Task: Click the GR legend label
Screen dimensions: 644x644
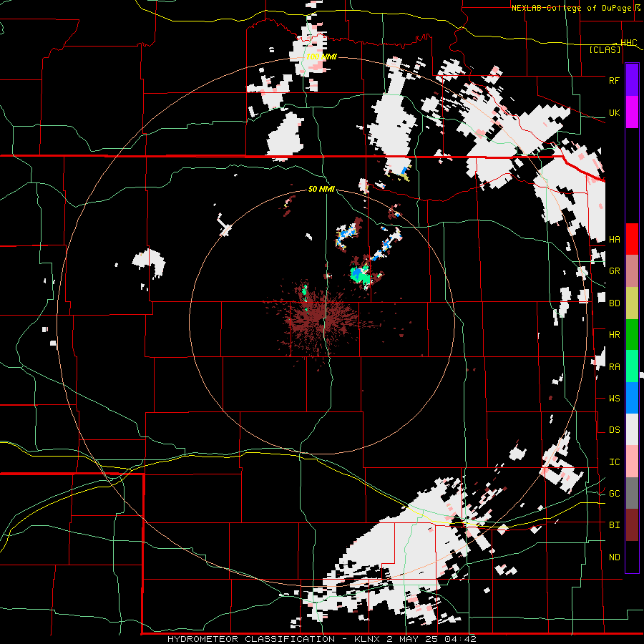Action: tap(614, 271)
